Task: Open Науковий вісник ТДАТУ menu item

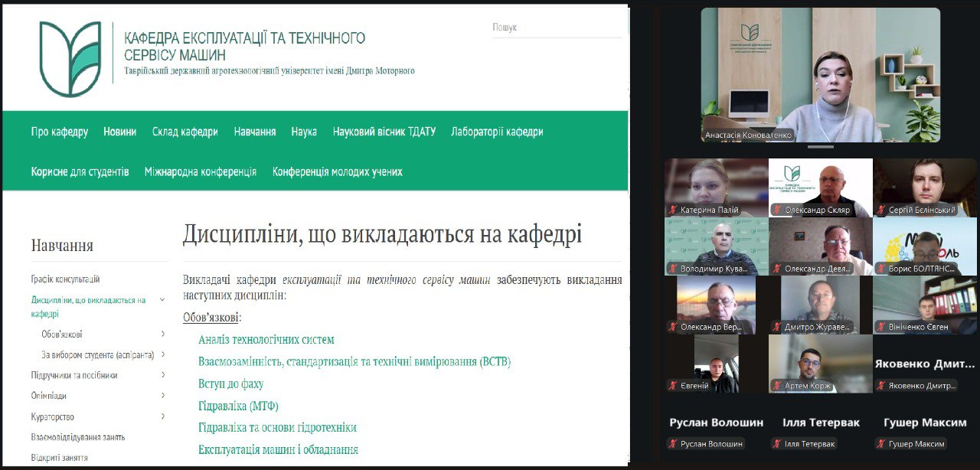Action: (x=384, y=132)
